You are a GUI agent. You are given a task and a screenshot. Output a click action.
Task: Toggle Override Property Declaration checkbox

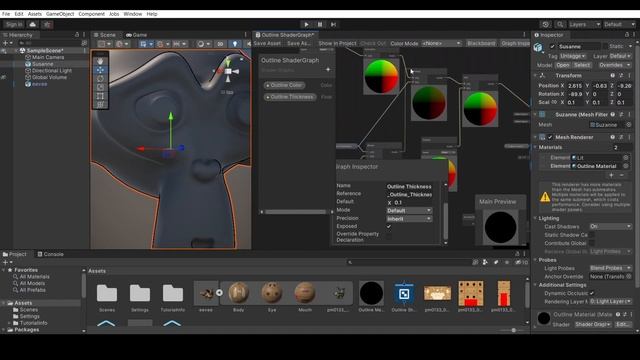tap(389, 236)
